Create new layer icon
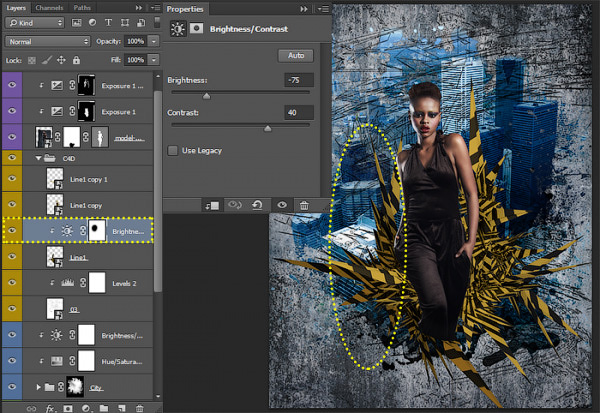Image resolution: width=600 pixels, height=413 pixels. pyautogui.click(x=122, y=408)
